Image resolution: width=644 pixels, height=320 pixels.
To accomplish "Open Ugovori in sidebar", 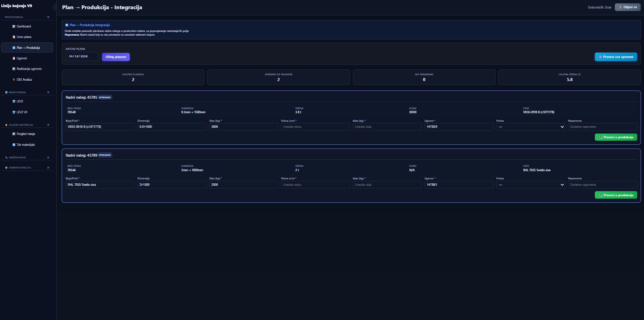I will click(x=27, y=58).
